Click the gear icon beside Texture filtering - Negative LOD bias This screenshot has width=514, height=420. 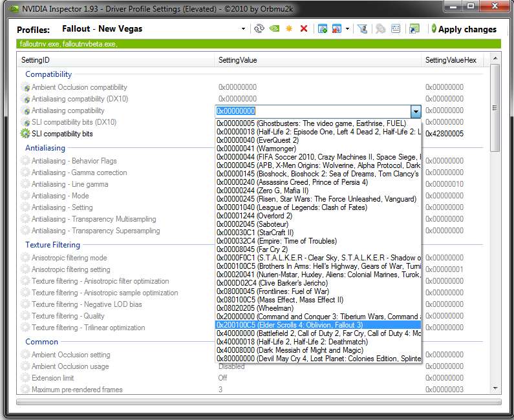[x=25, y=304]
